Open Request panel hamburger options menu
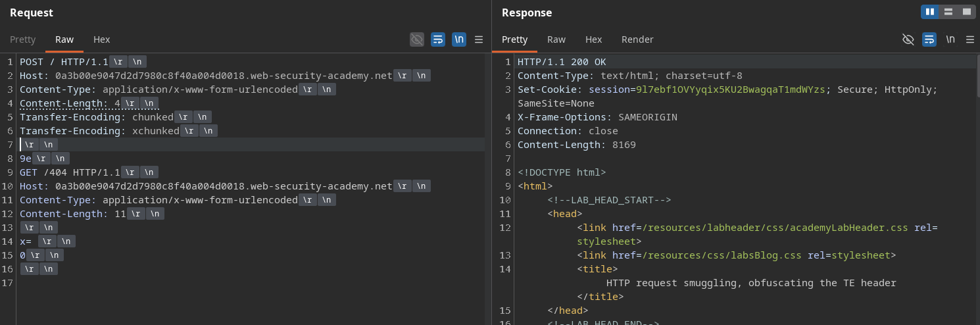The width and height of the screenshot is (980, 325). [x=479, y=39]
